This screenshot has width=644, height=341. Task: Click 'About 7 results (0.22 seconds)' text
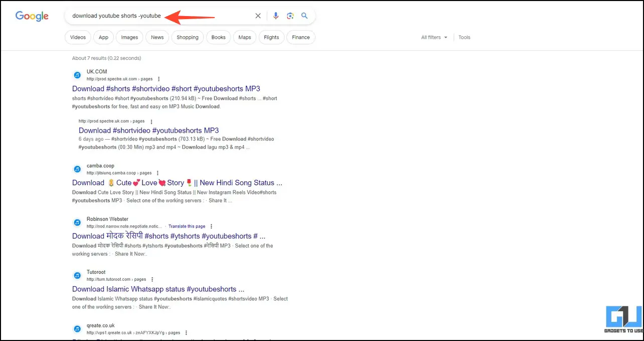(x=106, y=58)
